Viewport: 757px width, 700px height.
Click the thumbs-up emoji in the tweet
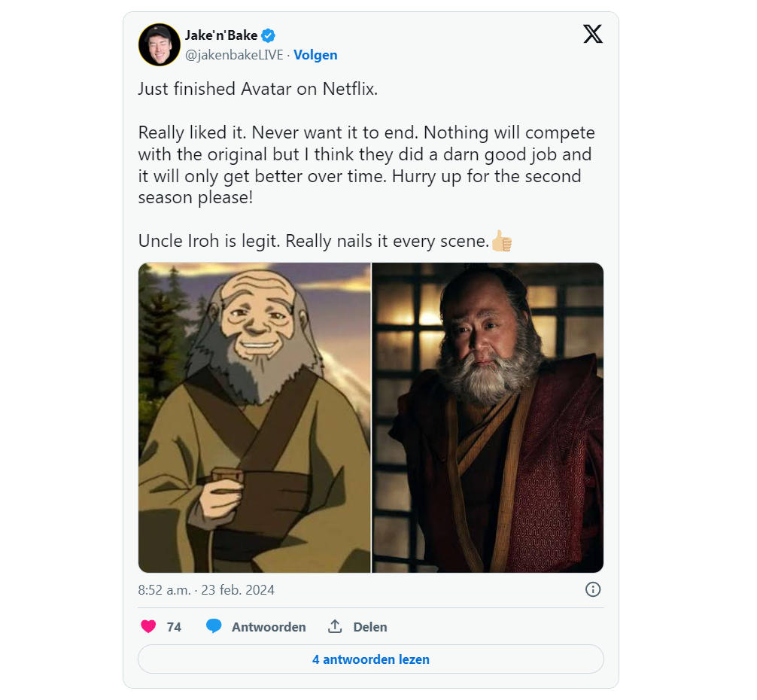tap(501, 242)
